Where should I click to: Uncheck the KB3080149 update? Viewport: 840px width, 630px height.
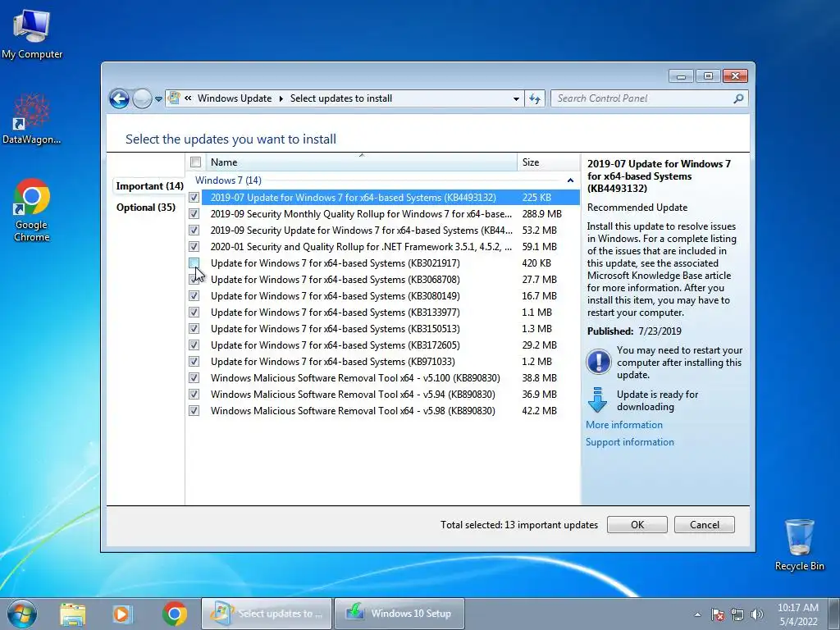pos(194,295)
